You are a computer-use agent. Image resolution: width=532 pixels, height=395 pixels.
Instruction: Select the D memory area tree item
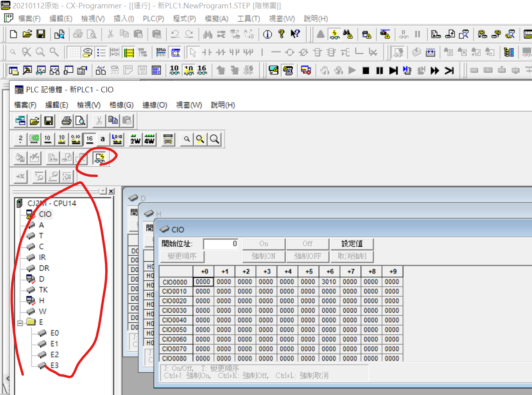(x=42, y=279)
